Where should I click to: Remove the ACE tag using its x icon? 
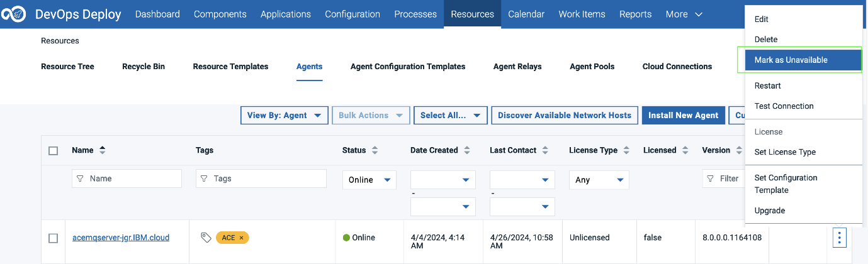point(241,238)
